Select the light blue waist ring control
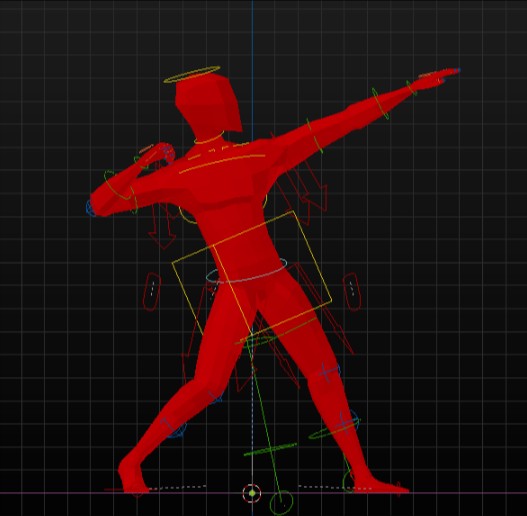527x516 pixels. (246, 271)
